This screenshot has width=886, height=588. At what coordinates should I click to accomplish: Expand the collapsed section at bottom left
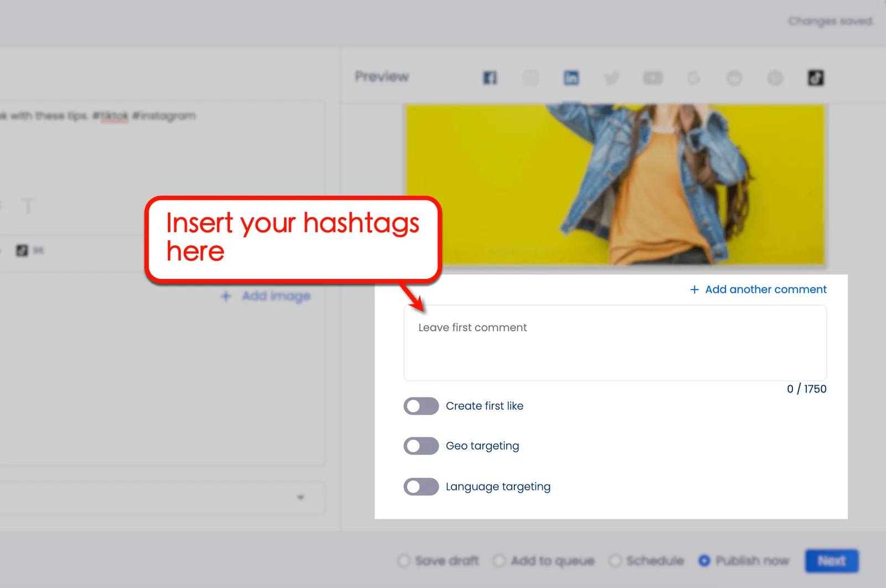click(x=301, y=498)
